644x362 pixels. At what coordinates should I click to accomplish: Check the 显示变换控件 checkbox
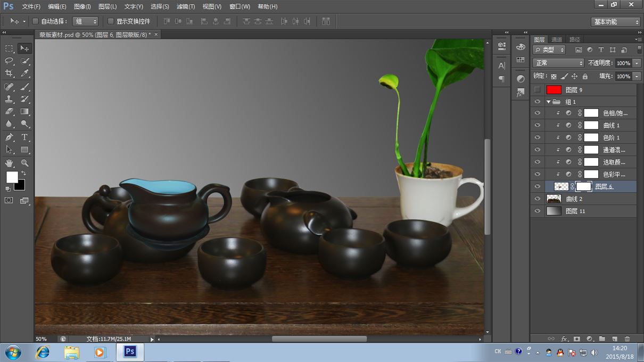(x=111, y=21)
